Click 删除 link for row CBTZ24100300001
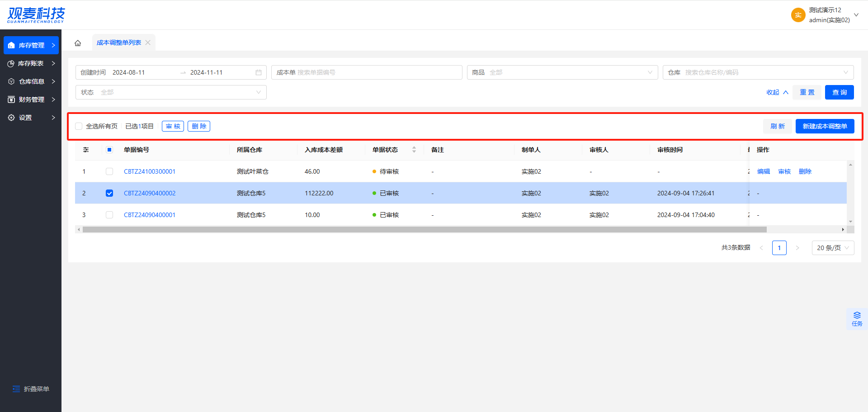Viewport: 868px width, 412px height. (x=805, y=171)
